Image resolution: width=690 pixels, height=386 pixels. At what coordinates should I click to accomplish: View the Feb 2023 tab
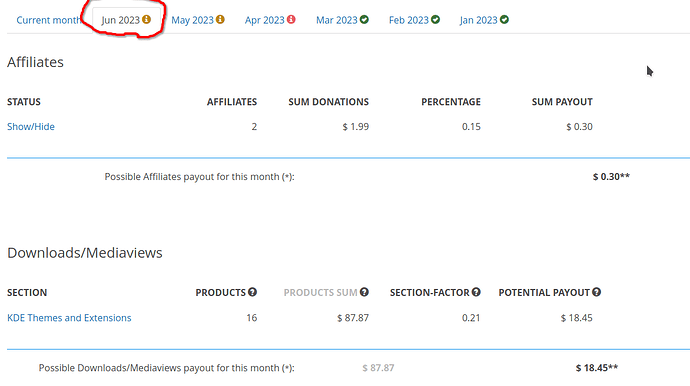click(414, 20)
